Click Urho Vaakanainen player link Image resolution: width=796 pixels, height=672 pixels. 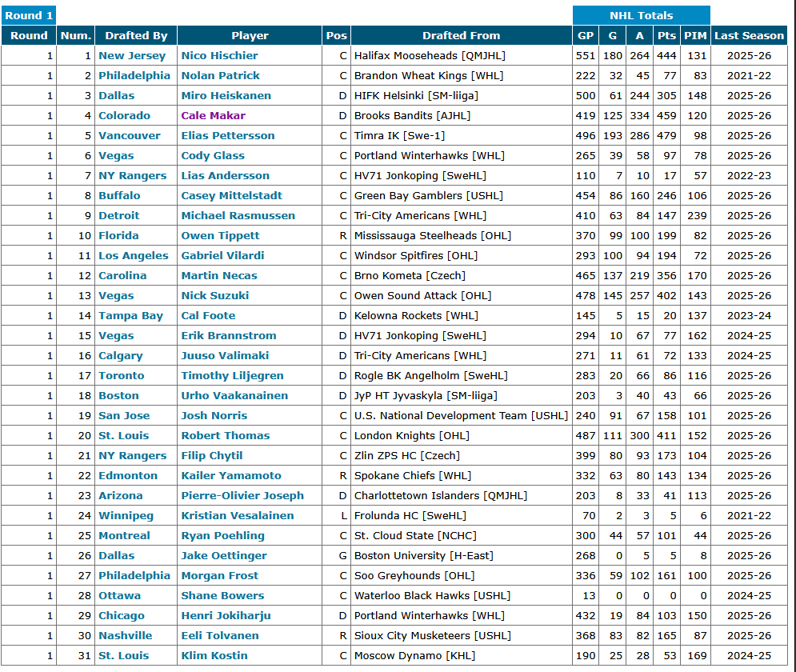point(234,395)
